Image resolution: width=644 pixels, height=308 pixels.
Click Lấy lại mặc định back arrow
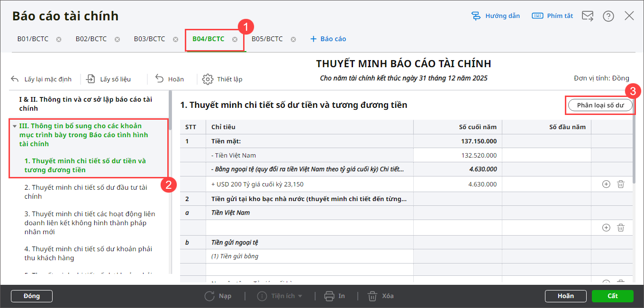coord(15,79)
